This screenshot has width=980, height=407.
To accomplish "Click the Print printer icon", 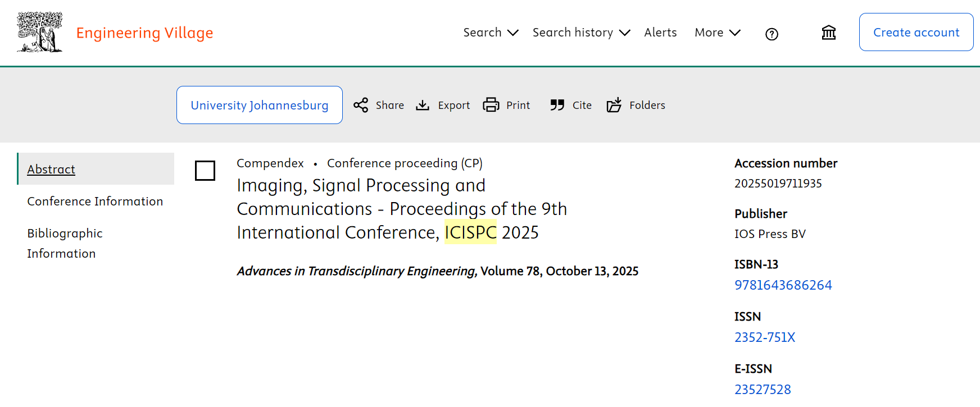I will coord(491,105).
